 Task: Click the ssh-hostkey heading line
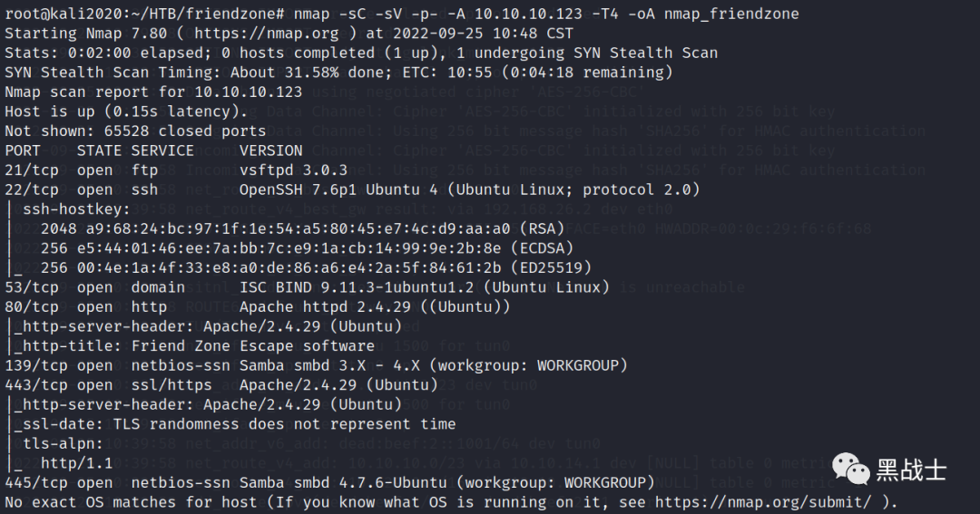pyautogui.click(x=67, y=209)
